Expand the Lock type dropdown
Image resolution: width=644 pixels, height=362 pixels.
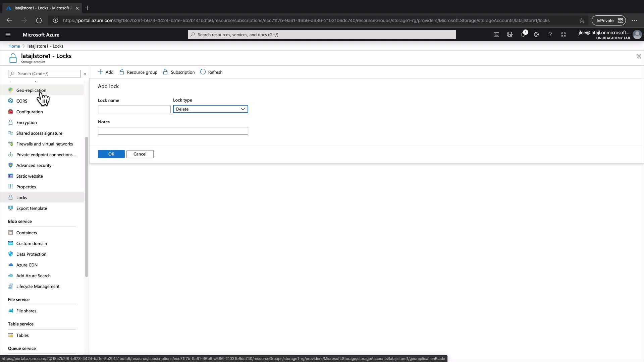[x=210, y=109]
